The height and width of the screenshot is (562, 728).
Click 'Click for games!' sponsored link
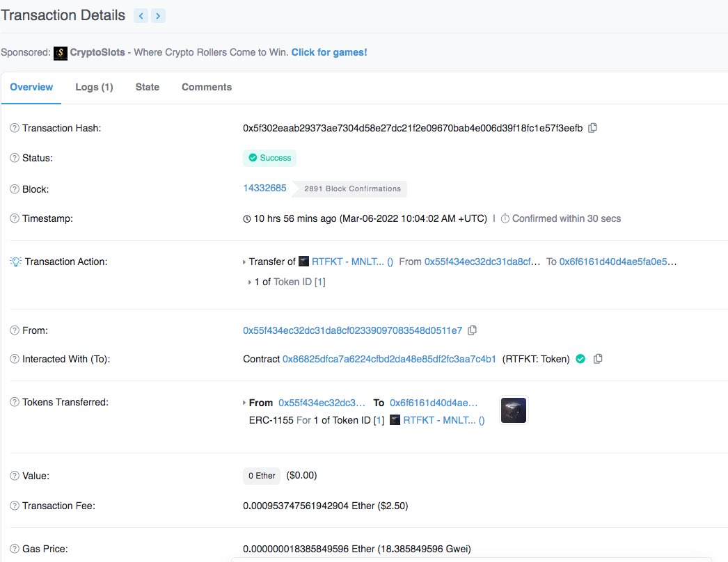329,52
